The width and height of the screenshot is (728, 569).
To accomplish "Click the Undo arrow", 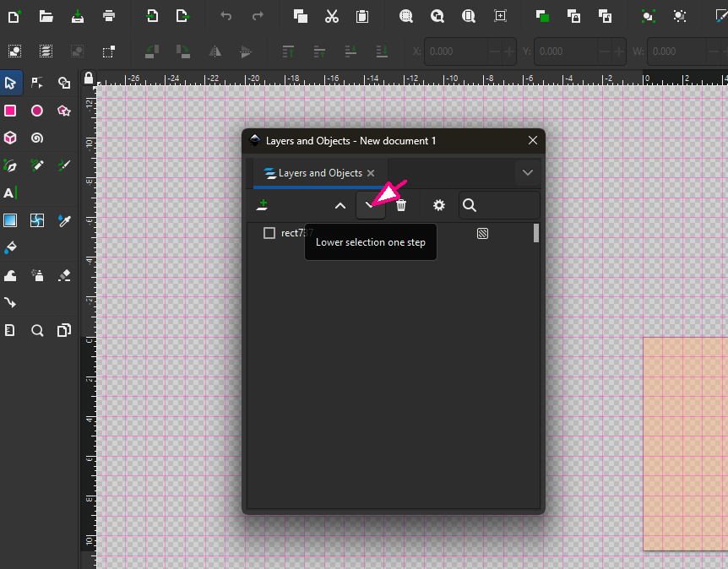I will pos(226,16).
